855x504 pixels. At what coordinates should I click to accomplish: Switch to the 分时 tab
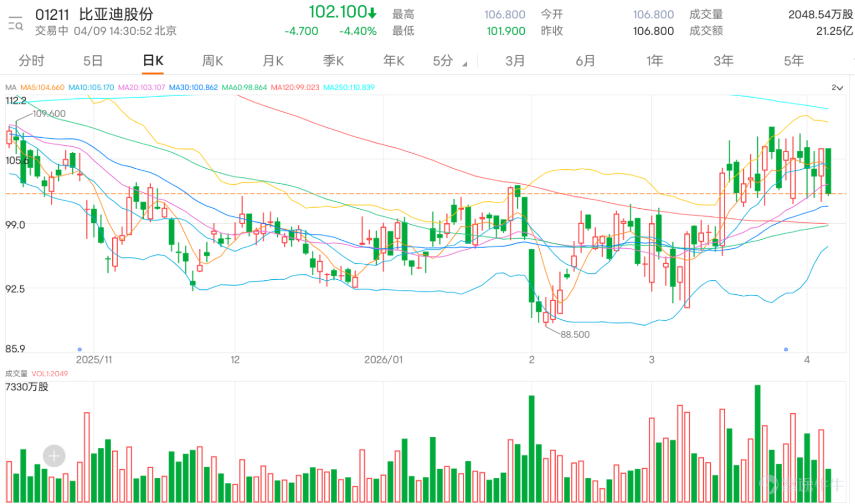[x=32, y=61]
